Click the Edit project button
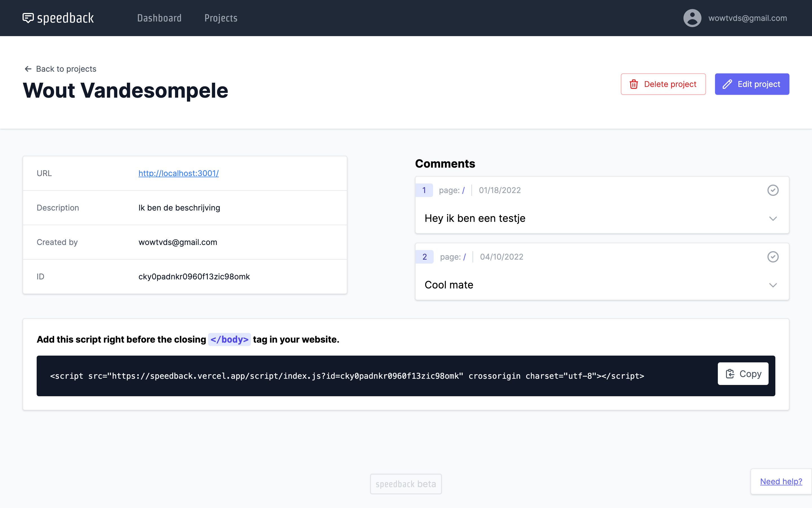 752,84
